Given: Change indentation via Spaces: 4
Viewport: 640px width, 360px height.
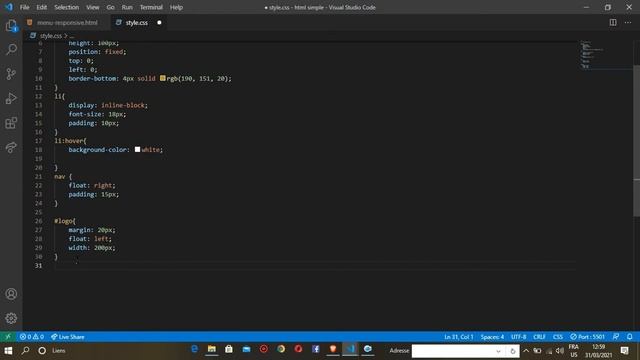Looking at the screenshot, I should tap(492, 337).
